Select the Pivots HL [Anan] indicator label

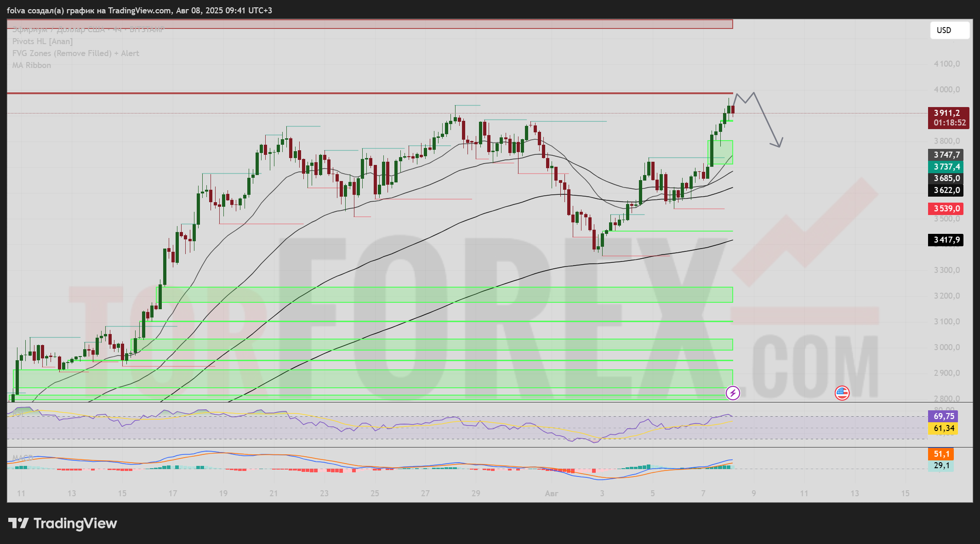pyautogui.click(x=42, y=41)
